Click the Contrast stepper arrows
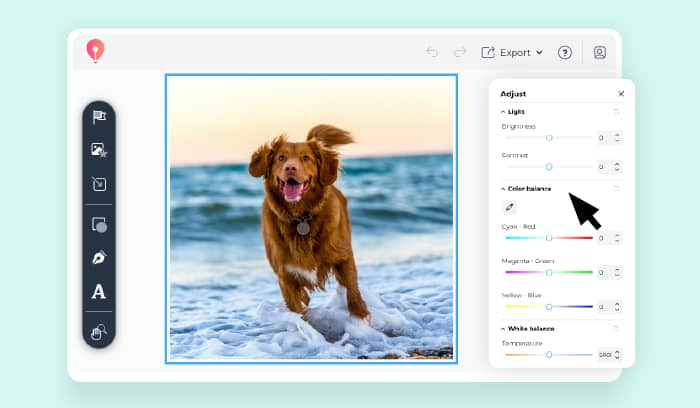This screenshot has height=408, width=700. (617, 167)
